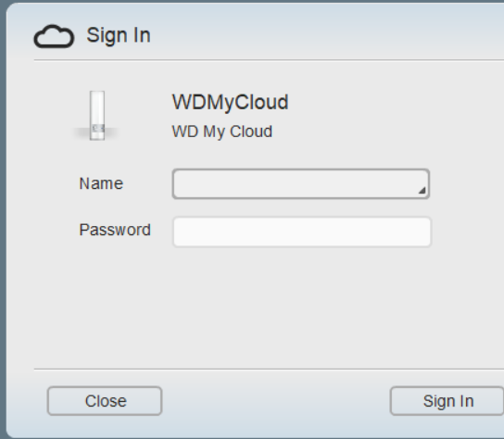The height and width of the screenshot is (439, 504).
Task: Click the divider line above the Close button
Action: [269, 370]
